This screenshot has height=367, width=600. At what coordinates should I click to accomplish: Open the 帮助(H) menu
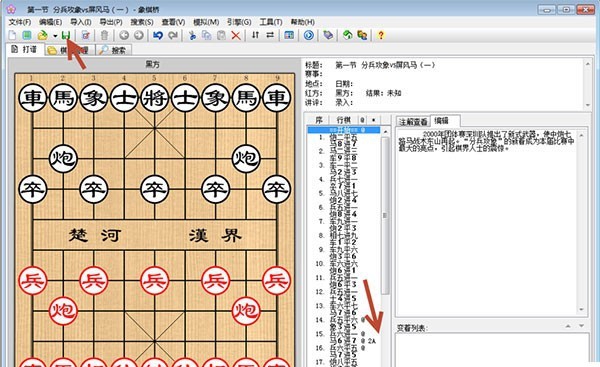click(303, 22)
